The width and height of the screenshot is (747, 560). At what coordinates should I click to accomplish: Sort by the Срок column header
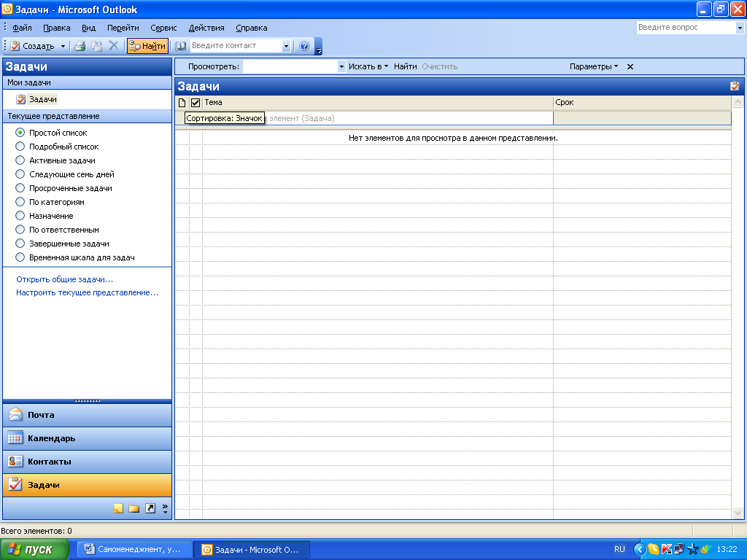(x=642, y=102)
